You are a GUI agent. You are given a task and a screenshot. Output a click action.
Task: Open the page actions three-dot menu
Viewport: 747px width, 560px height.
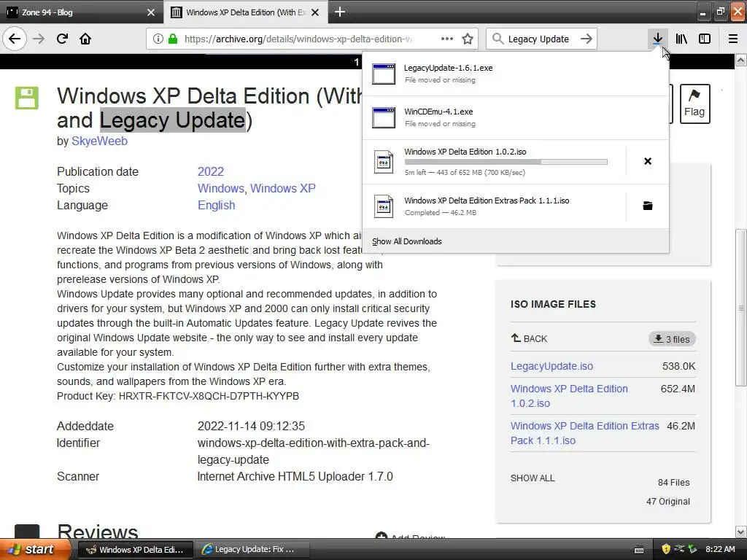point(447,39)
